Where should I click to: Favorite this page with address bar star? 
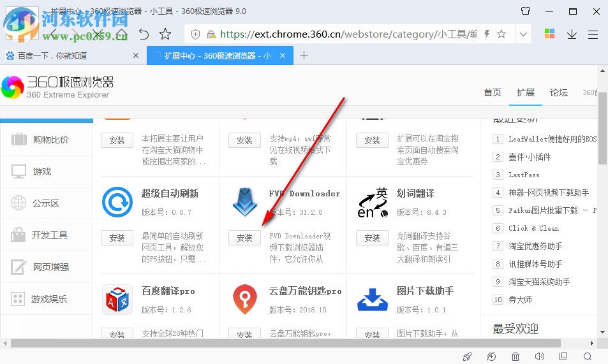501,34
